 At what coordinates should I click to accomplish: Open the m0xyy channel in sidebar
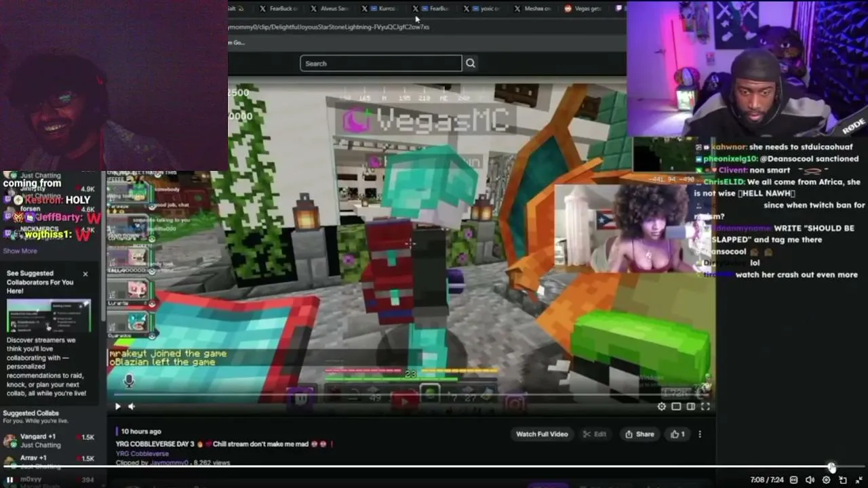coord(49,480)
